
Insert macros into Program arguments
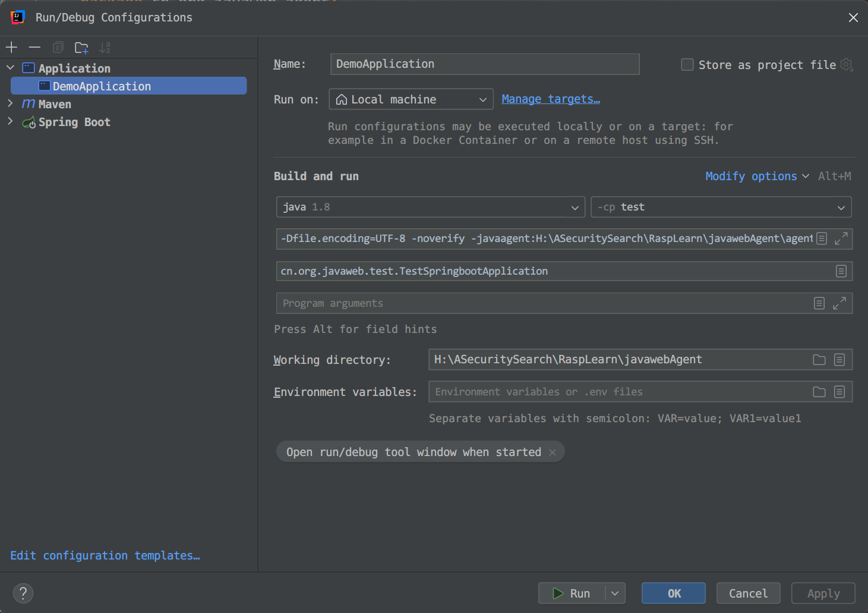[819, 303]
